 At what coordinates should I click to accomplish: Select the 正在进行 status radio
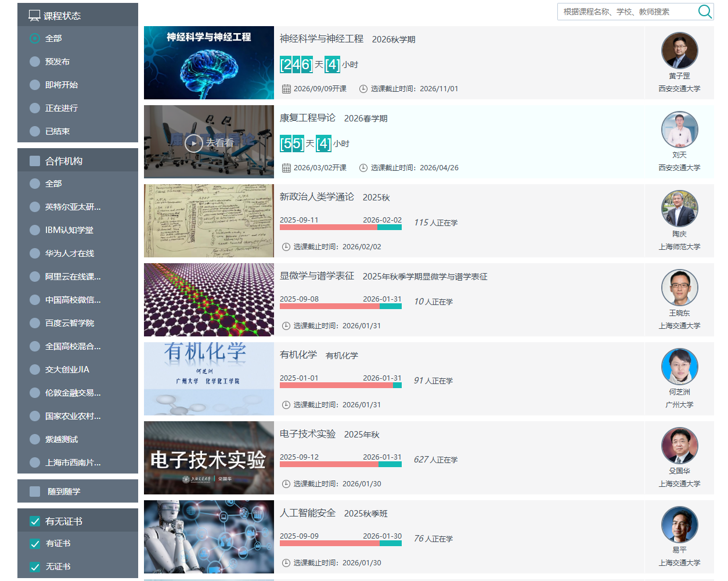[35, 108]
